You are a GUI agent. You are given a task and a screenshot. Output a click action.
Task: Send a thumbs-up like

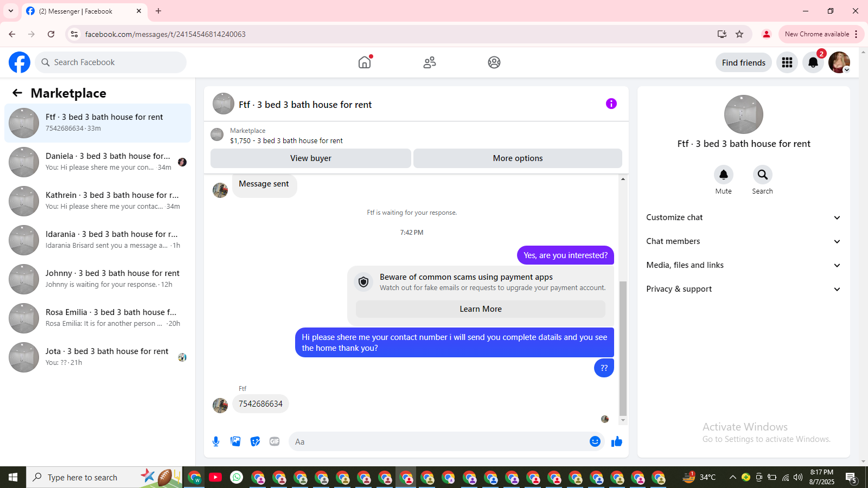(x=617, y=441)
